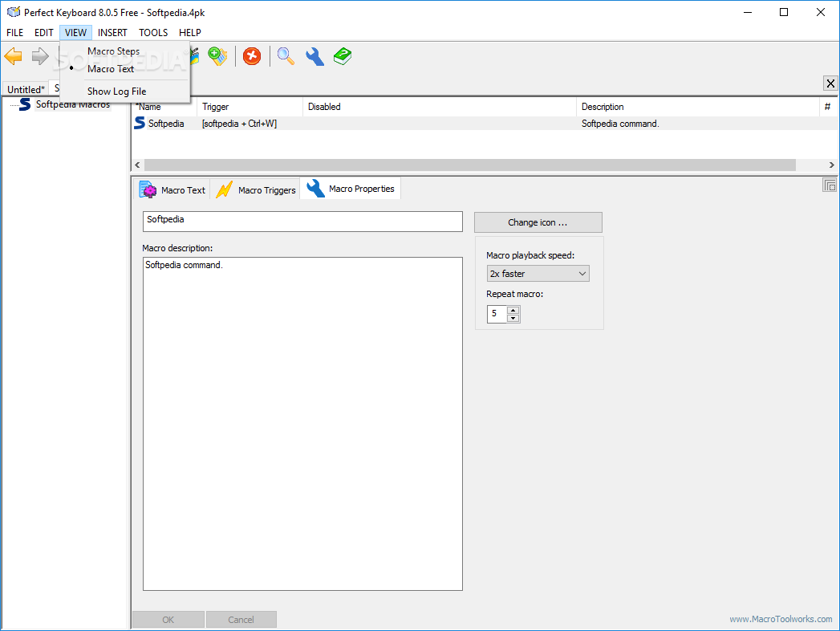Minimize the Perfect Keyboard window
Screen dimensions: 840x631
[748, 12]
